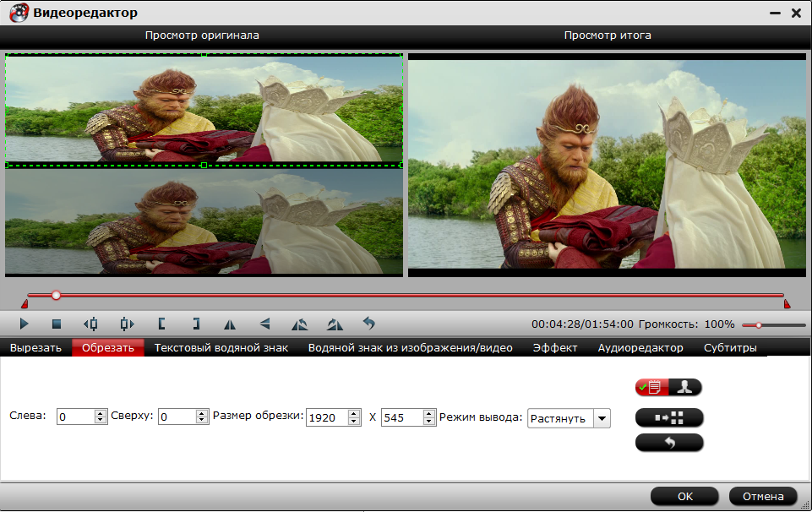Click the Слева value field
812x512 pixels.
[x=75, y=417]
